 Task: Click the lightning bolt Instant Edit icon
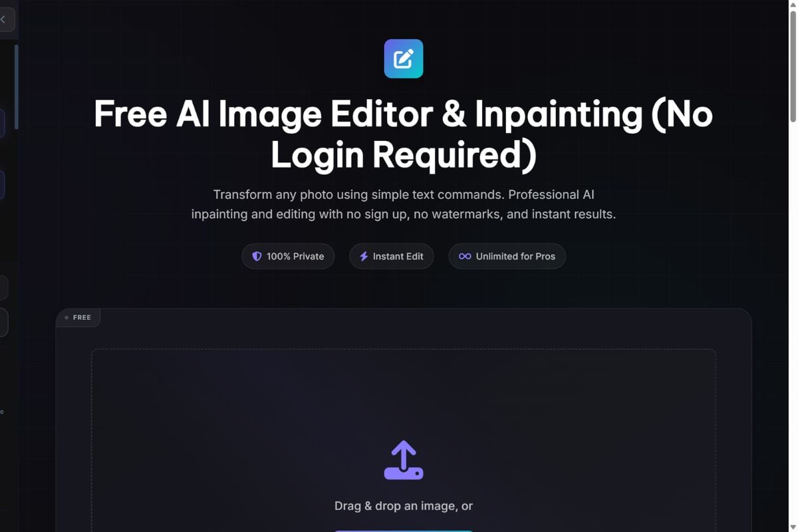pyautogui.click(x=364, y=256)
